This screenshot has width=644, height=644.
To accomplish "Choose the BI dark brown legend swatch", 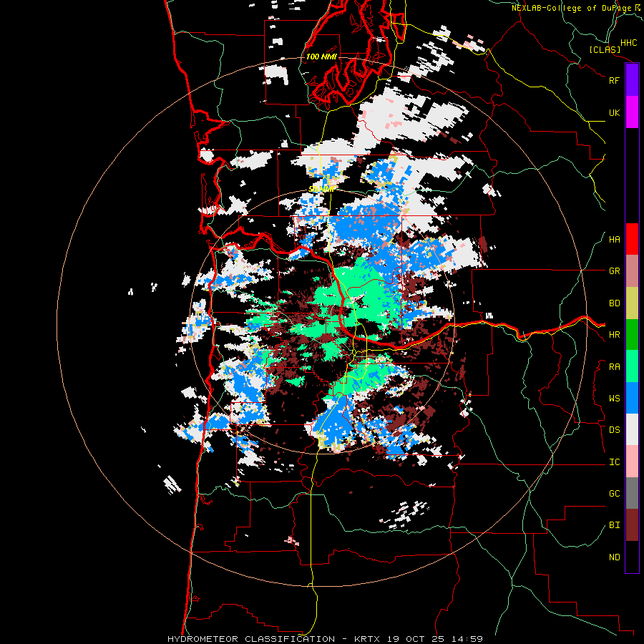I will coord(632,525).
